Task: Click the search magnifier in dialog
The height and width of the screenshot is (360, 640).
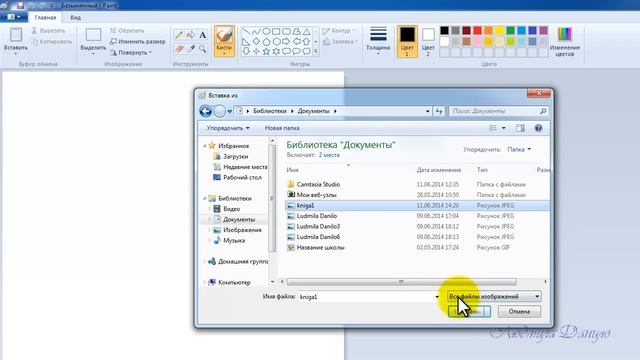Action: point(543,111)
